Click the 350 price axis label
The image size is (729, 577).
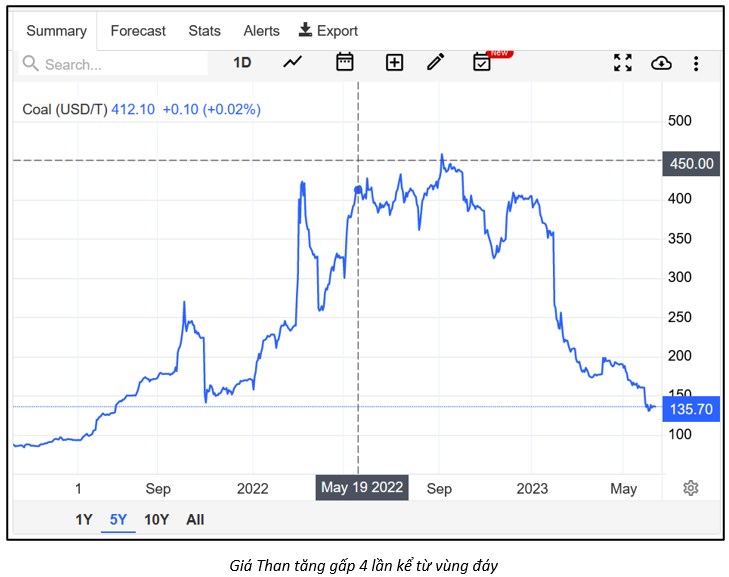click(679, 239)
